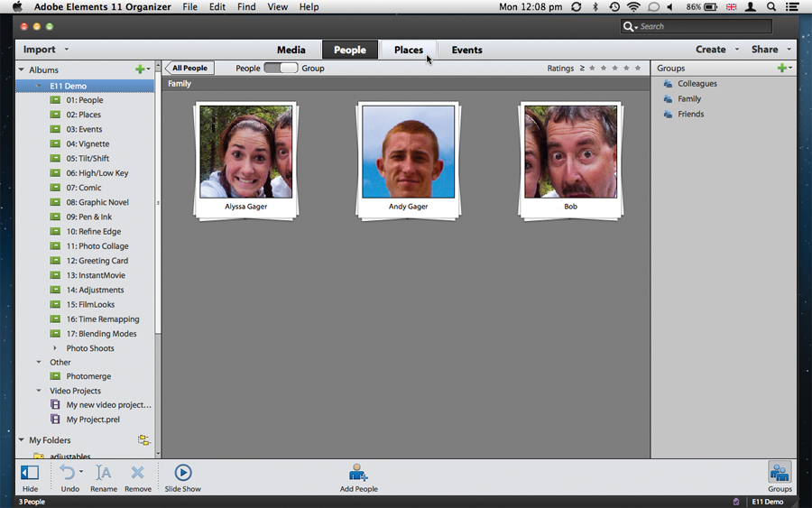Open the Apple menu

[17, 6]
